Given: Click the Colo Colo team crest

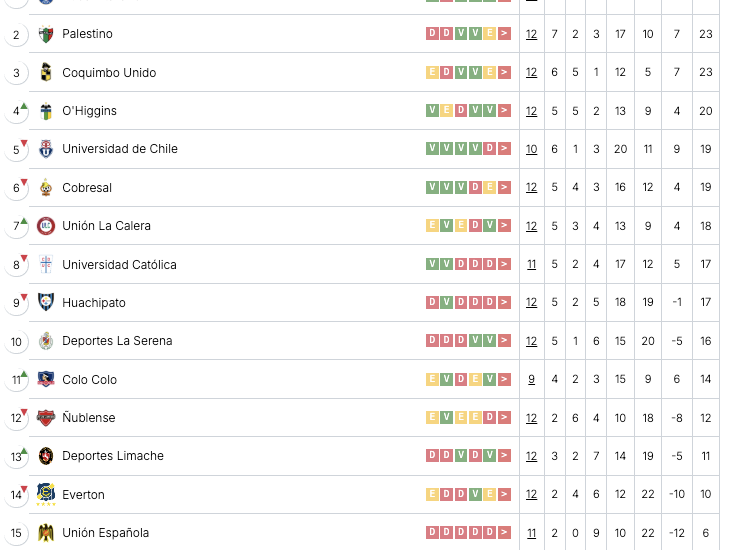Looking at the screenshot, I should coord(46,379).
